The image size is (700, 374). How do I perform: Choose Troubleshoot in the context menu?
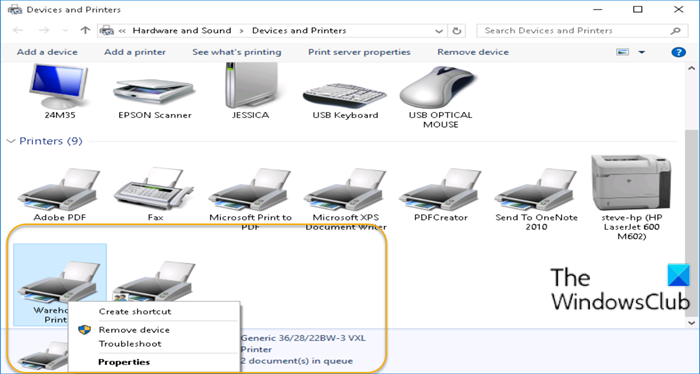click(x=130, y=344)
